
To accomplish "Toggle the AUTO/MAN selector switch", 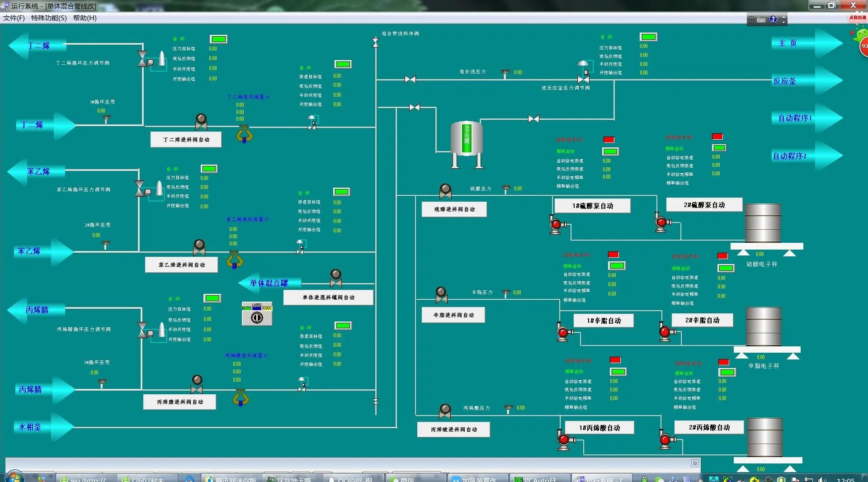I will [257, 318].
